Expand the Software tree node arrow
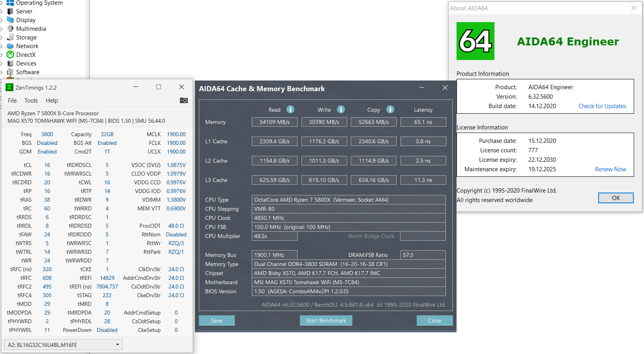The image size is (644, 354). point(2,72)
